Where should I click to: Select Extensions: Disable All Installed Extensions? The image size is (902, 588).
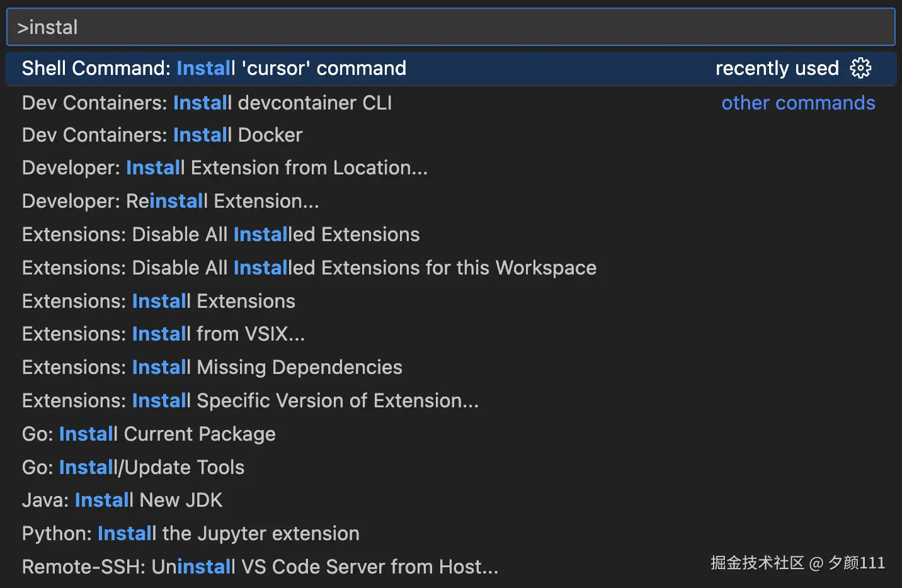tap(220, 235)
